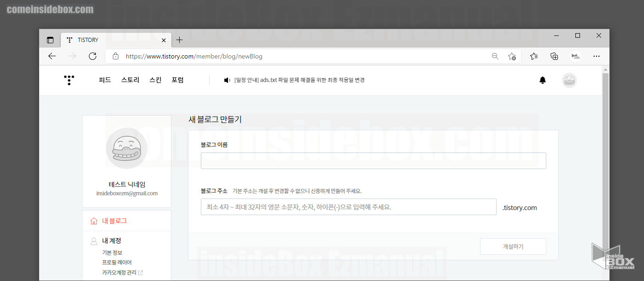644x281 pixels.
Task: Open the browser profile avatar
Action: click(575, 56)
